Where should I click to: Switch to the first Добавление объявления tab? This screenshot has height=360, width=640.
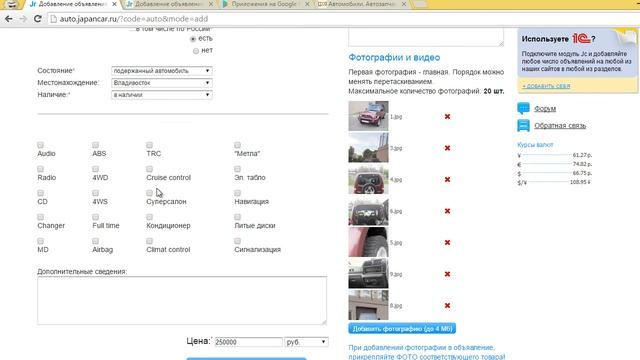[72, 4]
